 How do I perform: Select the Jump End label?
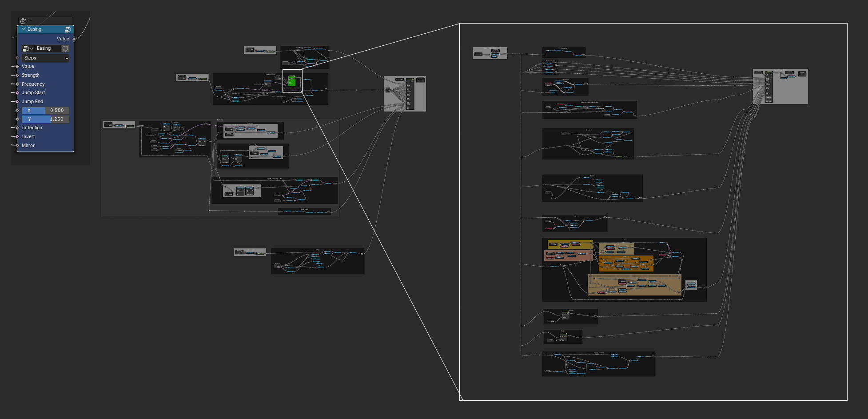click(x=32, y=102)
